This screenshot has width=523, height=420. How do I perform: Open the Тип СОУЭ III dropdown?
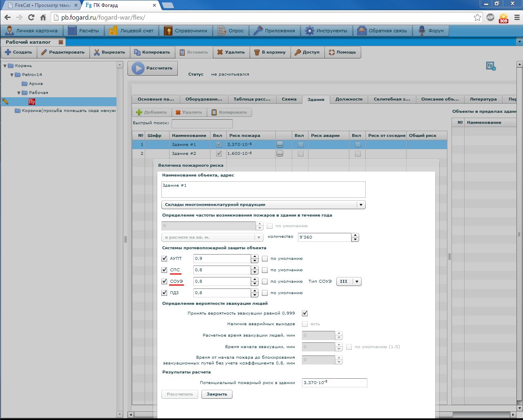349,281
